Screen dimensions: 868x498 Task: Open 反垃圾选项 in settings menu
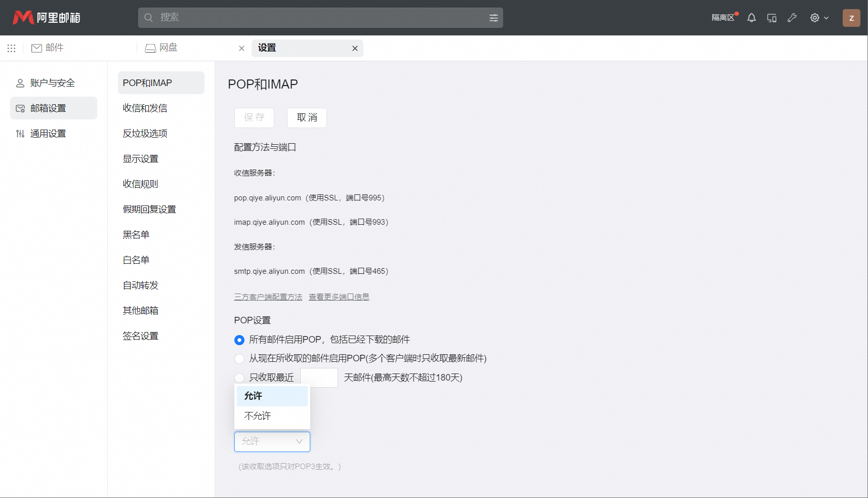point(145,134)
